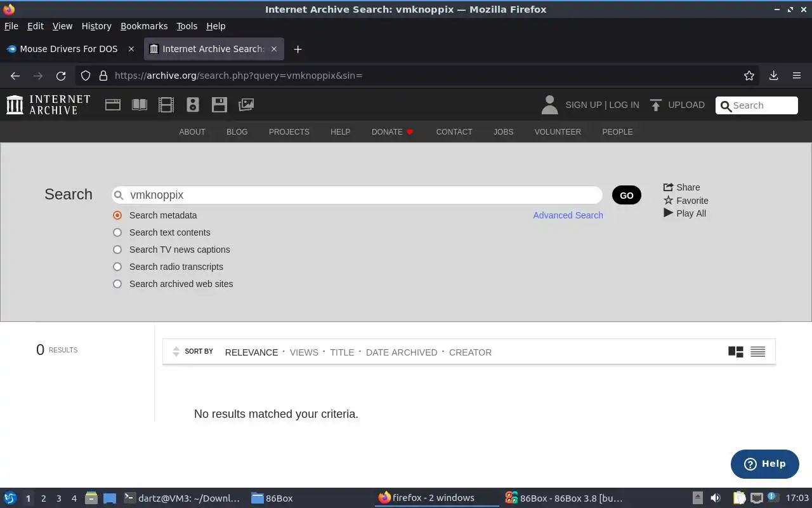Open the Video film-strip icon
Viewport: 812px width, 508px height.
click(166, 105)
